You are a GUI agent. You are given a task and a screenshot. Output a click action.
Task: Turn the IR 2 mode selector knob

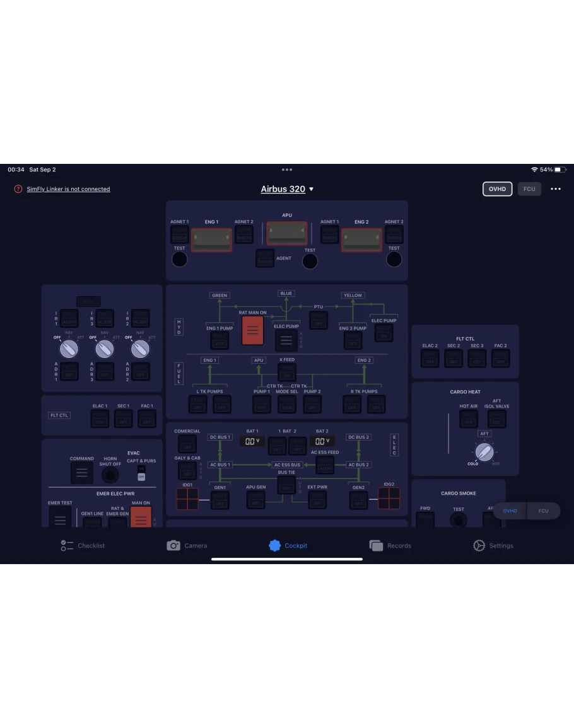click(x=140, y=349)
